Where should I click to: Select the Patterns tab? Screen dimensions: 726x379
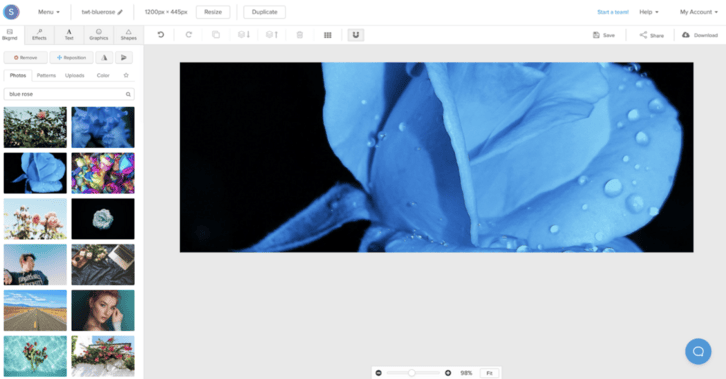pos(46,75)
